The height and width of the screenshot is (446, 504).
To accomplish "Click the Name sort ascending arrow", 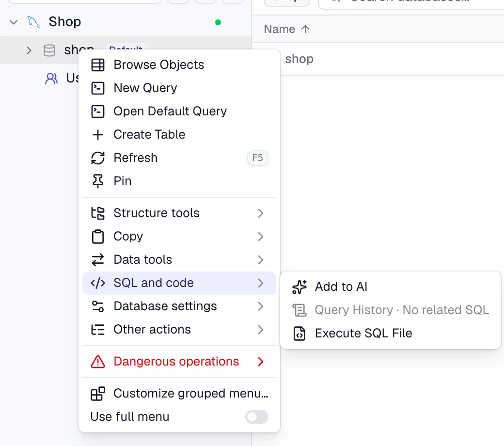I will click(x=305, y=29).
